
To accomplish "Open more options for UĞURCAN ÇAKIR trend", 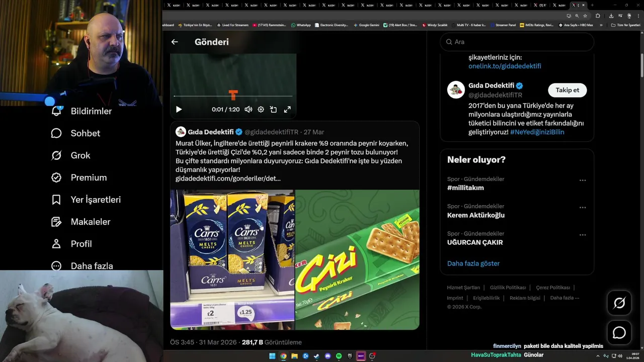I will (x=583, y=234).
